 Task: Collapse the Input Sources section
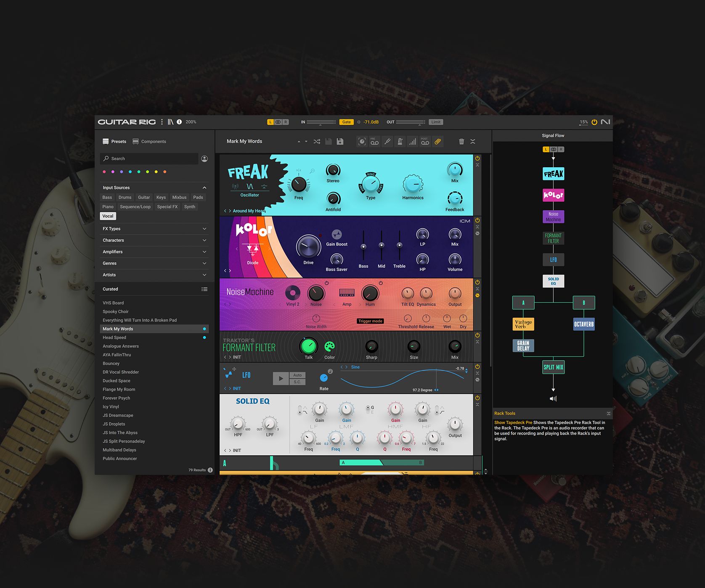coord(204,188)
